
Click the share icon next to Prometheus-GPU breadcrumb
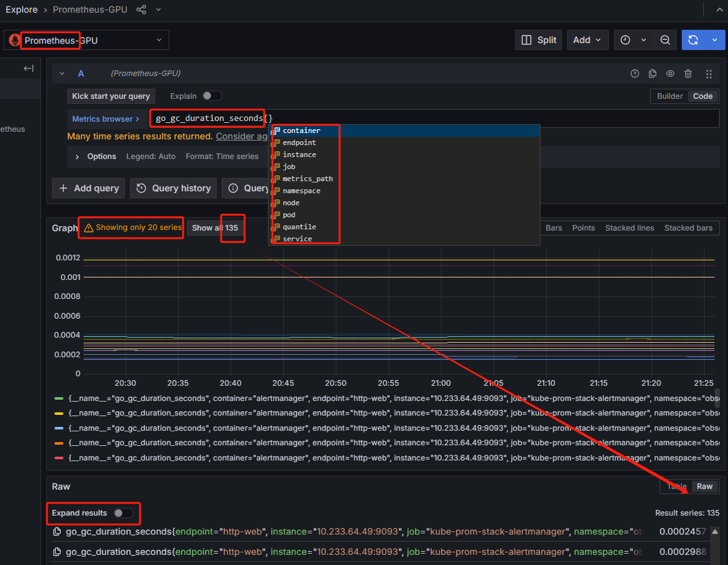pyautogui.click(x=141, y=10)
